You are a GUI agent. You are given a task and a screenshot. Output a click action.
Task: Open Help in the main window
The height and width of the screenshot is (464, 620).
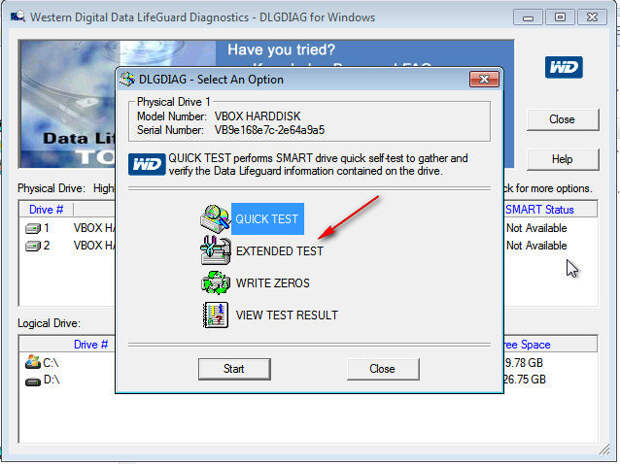[x=562, y=159]
